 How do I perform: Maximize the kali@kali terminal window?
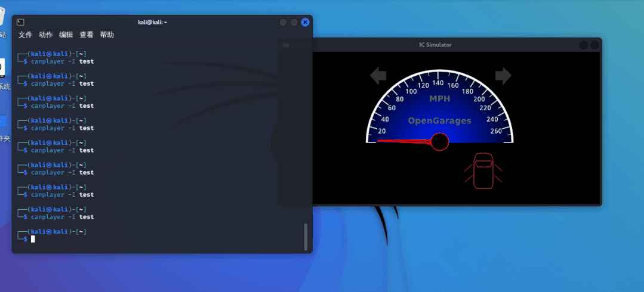coord(294,22)
